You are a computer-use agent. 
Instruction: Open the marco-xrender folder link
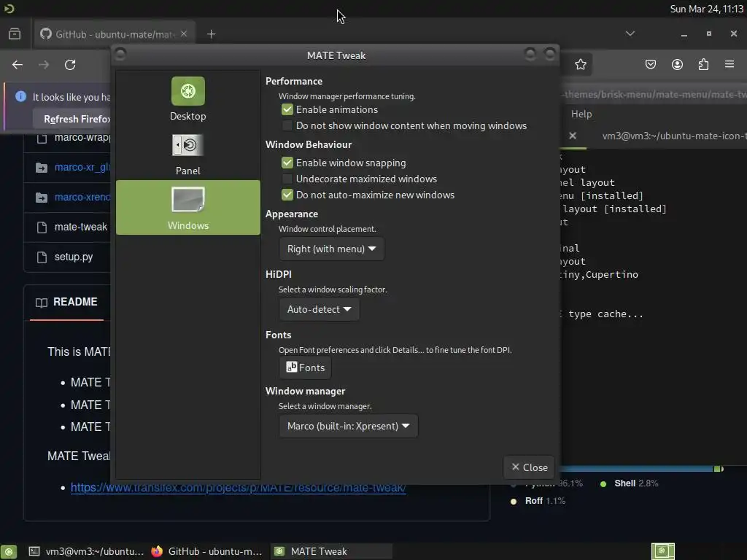pyautogui.click(x=82, y=197)
